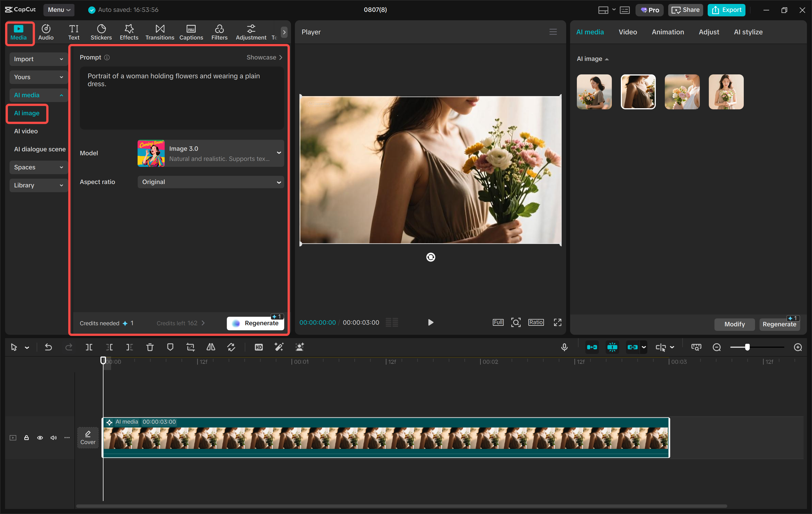Screen dimensions: 812x514
Task: Toggle the auto-snap magnet control
Action: (x=612, y=347)
